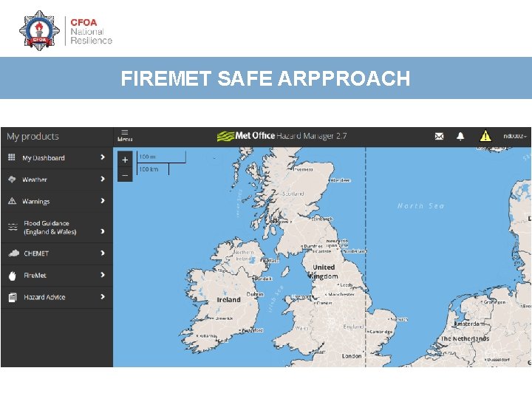
Task: View the yellow warning triangle alert
Action: pyautogui.click(x=485, y=136)
